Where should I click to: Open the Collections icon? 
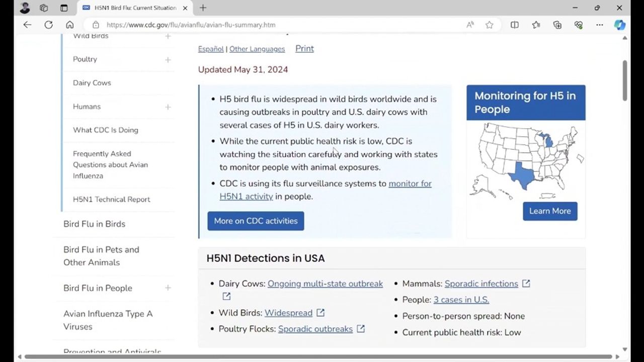(x=557, y=25)
